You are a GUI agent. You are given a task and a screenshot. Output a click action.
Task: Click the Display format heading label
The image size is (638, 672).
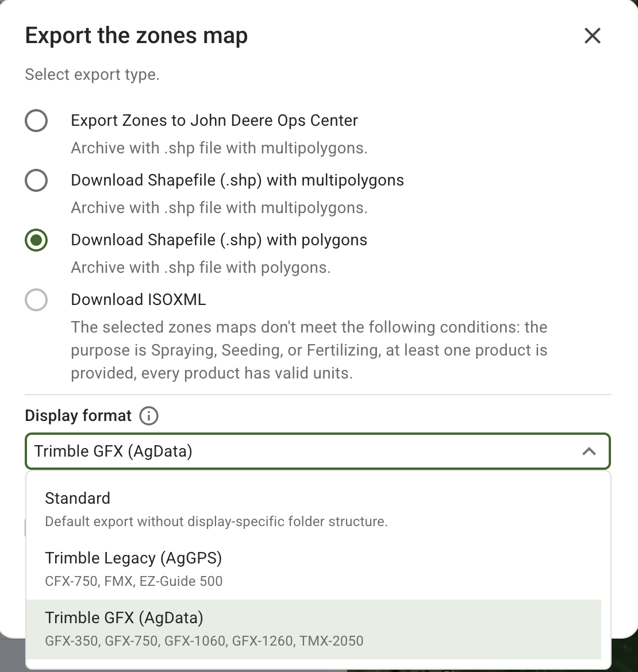(x=78, y=415)
